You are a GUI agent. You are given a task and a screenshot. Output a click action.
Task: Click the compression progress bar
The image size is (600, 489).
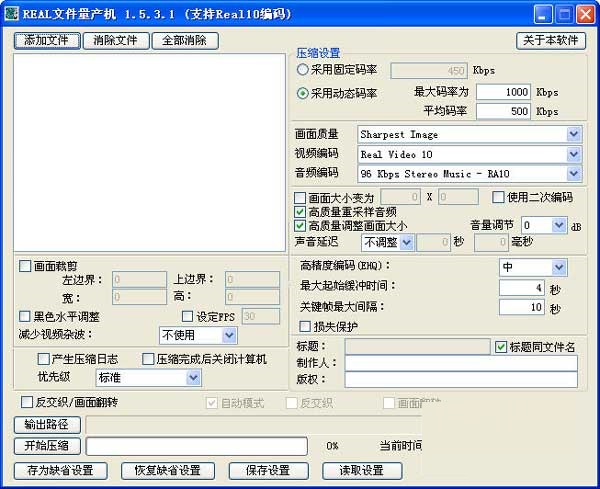click(x=197, y=446)
